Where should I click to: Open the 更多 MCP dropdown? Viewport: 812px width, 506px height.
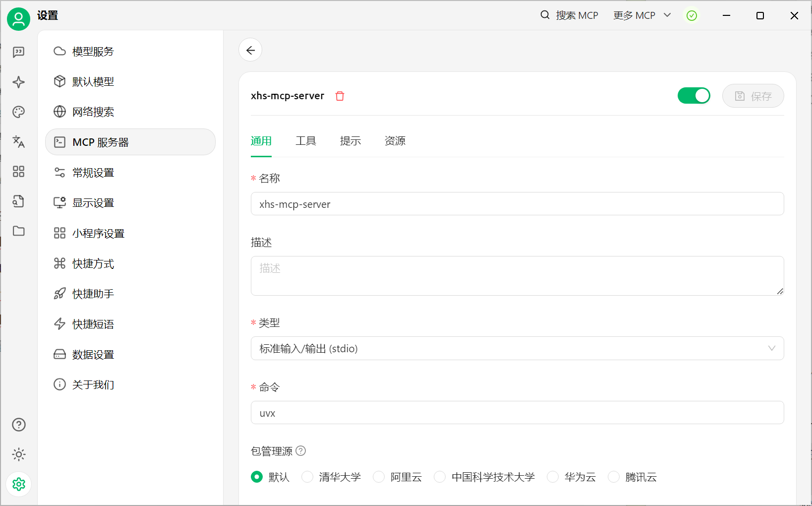[642, 15]
